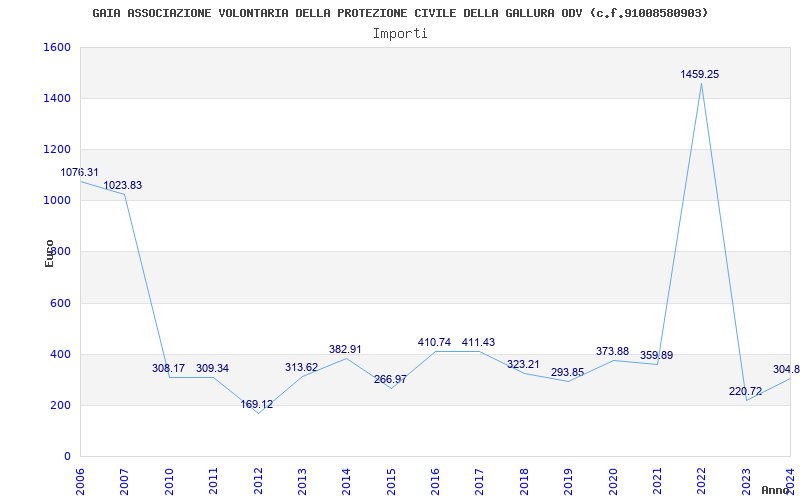The width and height of the screenshot is (800, 500).
Task: Click the 308.17 data value
Action: [168, 368]
